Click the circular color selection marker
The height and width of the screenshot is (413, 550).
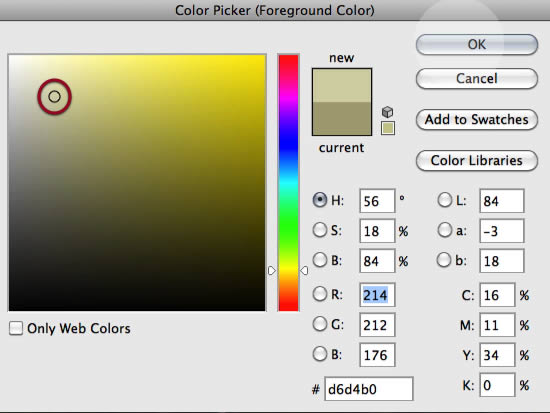[x=54, y=96]
